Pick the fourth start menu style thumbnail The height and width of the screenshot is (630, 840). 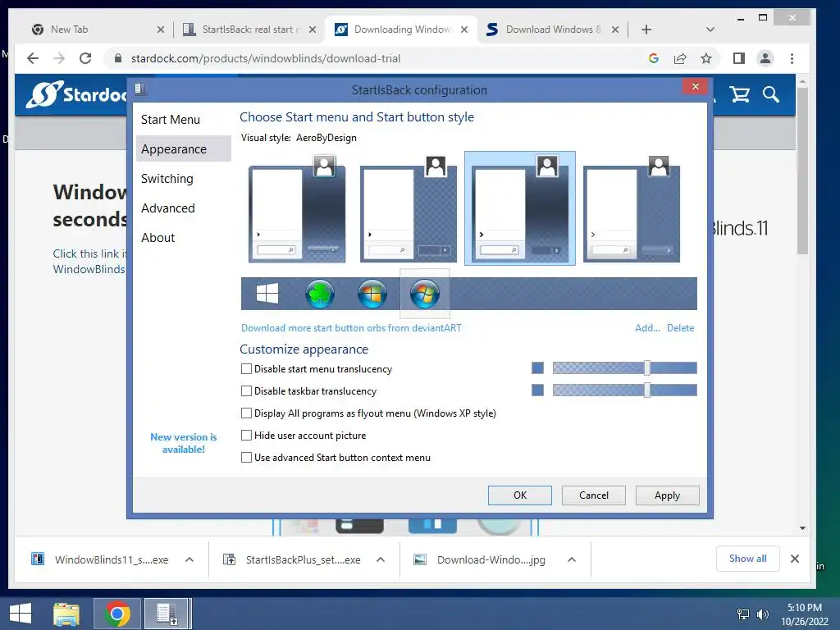point(632,208)
